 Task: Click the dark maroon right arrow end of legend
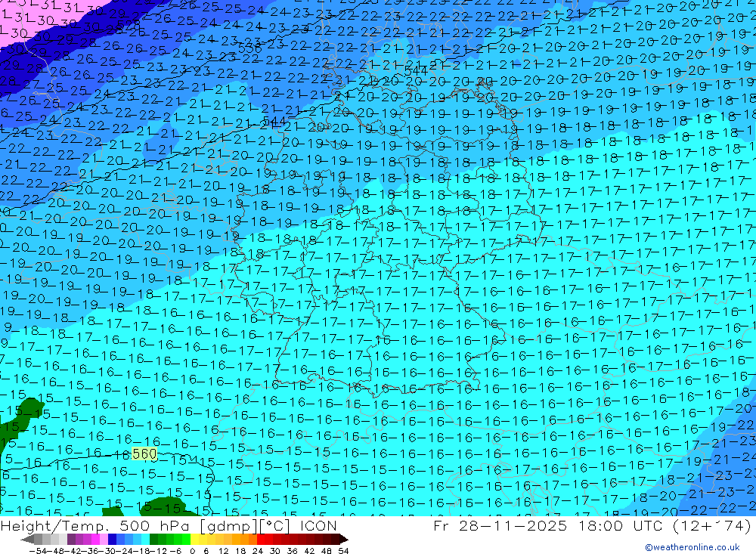pyautogui.click(x=344, y=540)
